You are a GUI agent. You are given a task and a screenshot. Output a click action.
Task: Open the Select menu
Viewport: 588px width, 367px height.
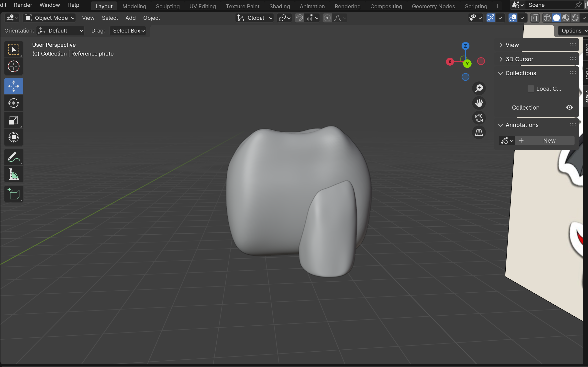pos(110,18)
